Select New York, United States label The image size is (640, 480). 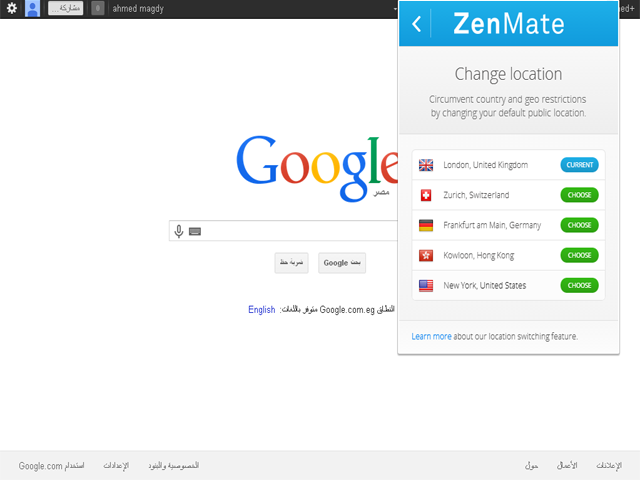[x=485, y=285]
